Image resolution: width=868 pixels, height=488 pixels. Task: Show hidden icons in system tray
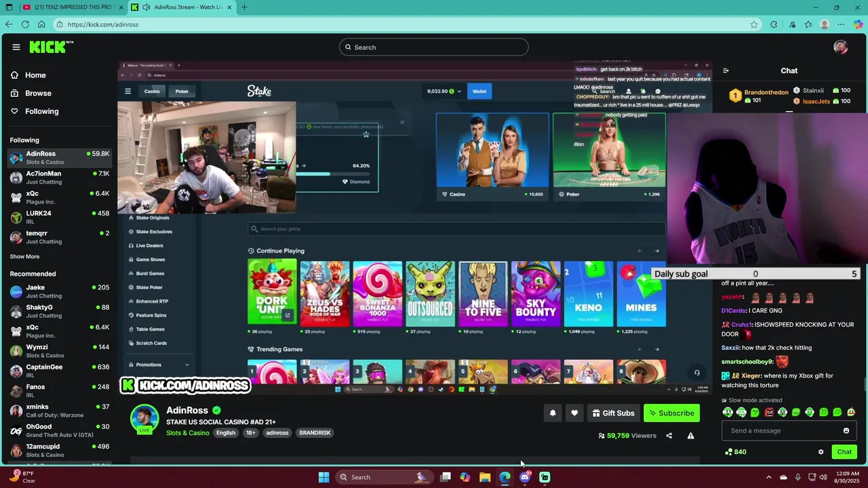point(768,477)
